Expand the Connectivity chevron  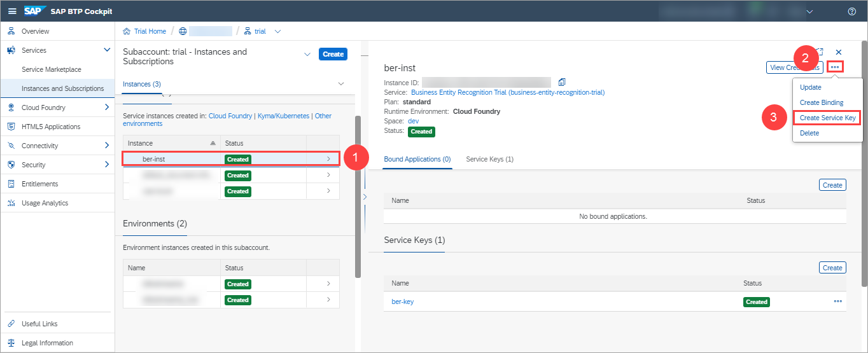[106, 146]
